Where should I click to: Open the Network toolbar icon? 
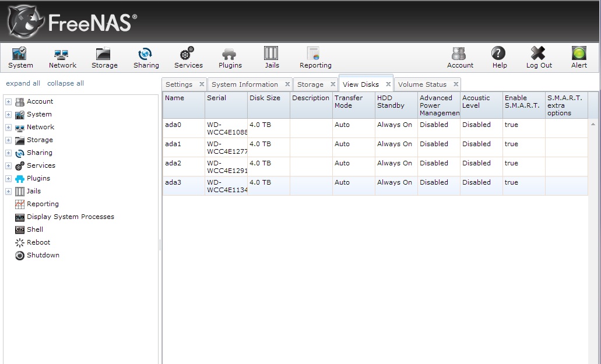tap(62, 54)
